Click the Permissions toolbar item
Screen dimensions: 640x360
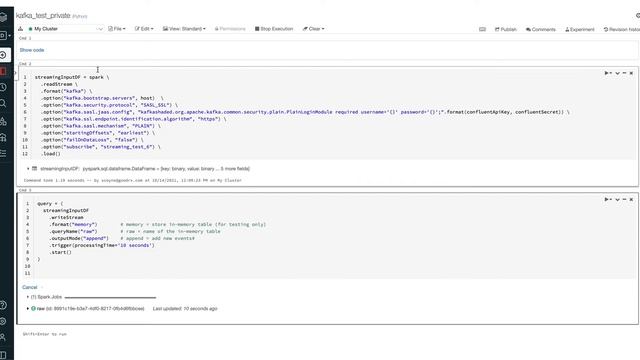click(230, 29)
